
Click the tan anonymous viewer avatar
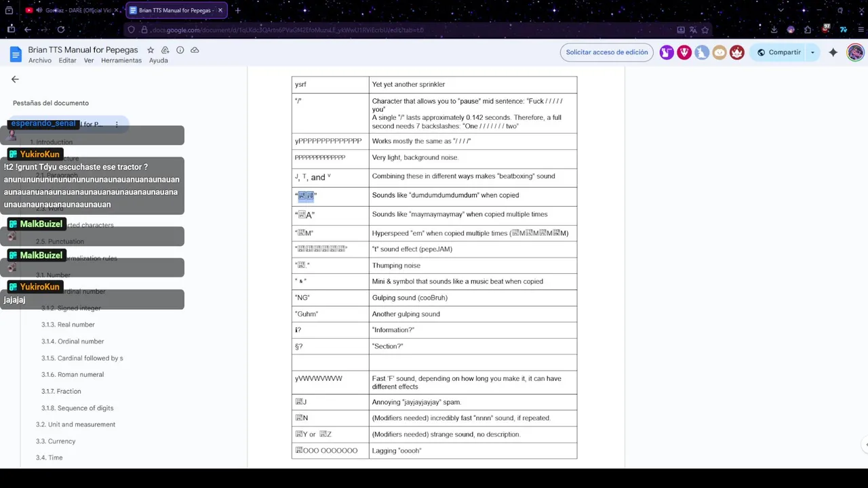(719, 52)
